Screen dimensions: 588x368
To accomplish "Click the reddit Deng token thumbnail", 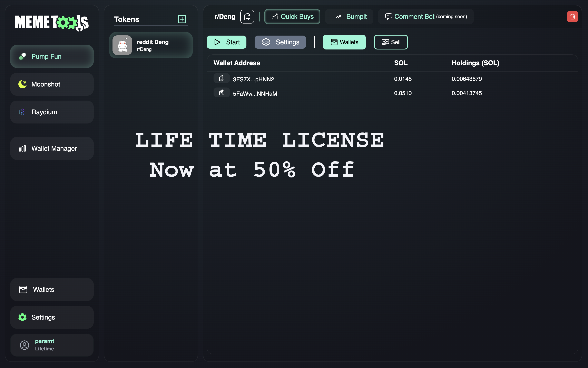I will tap(122, 45).
